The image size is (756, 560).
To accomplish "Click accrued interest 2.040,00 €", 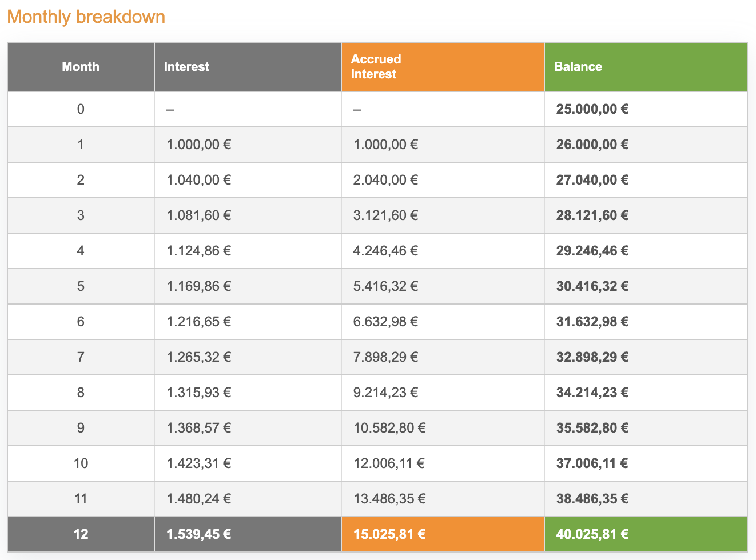I will [385, 180].
